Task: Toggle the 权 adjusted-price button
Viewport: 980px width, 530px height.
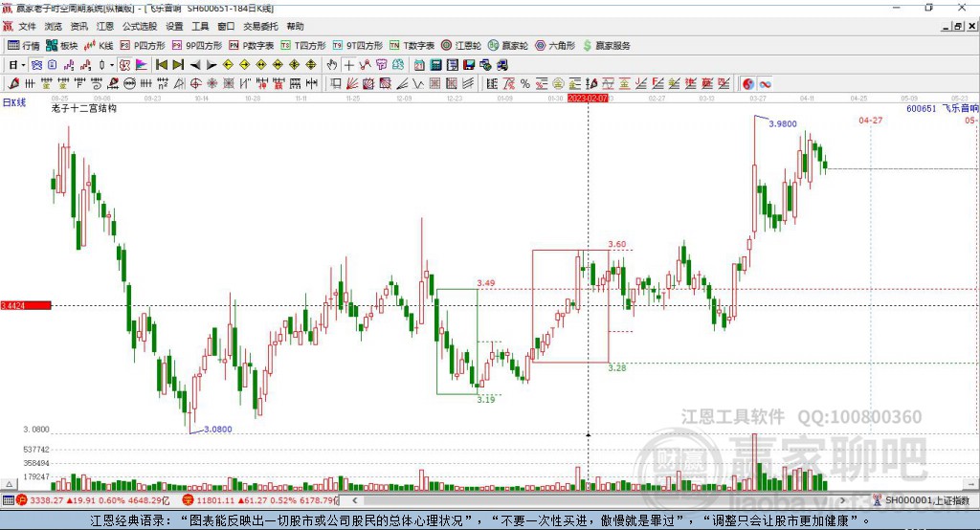Action: click(x=125, y=65)
